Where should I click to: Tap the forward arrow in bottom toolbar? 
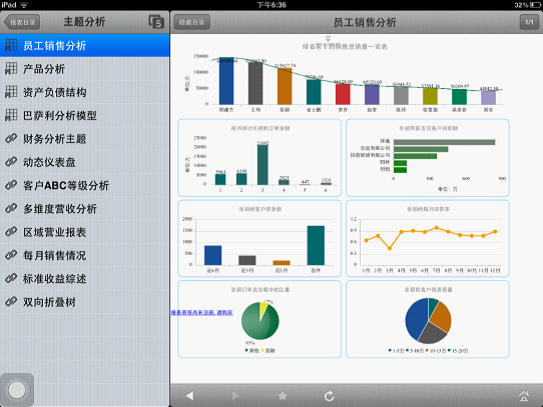tap(235, 396)
